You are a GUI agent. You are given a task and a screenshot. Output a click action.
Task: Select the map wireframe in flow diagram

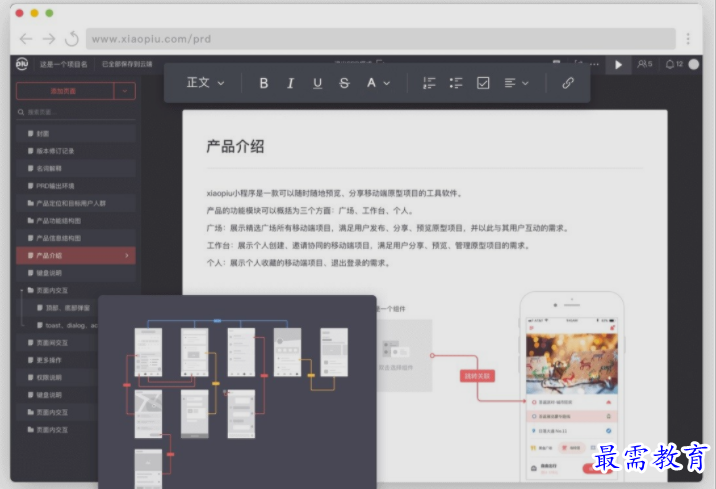click(148, 414)
